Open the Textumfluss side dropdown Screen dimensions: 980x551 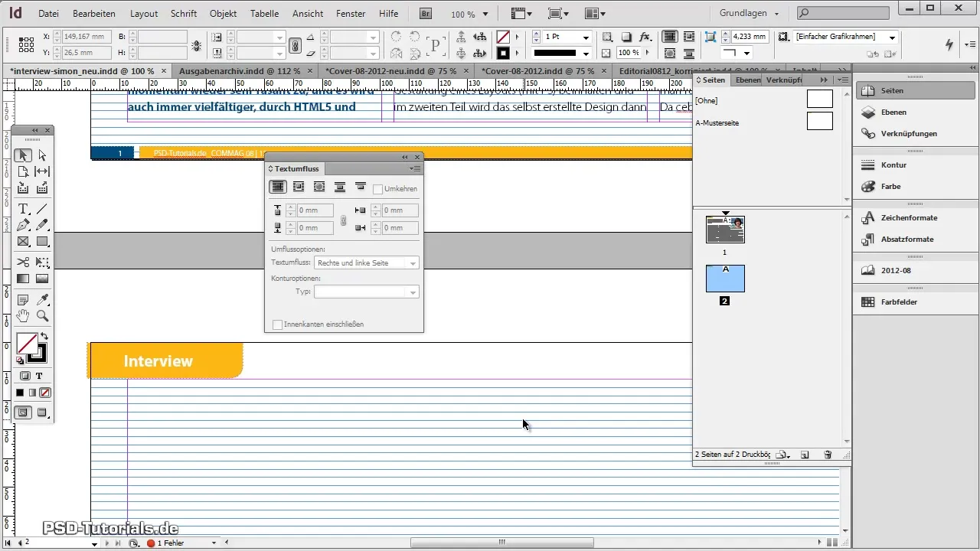(x=367, y=263)
